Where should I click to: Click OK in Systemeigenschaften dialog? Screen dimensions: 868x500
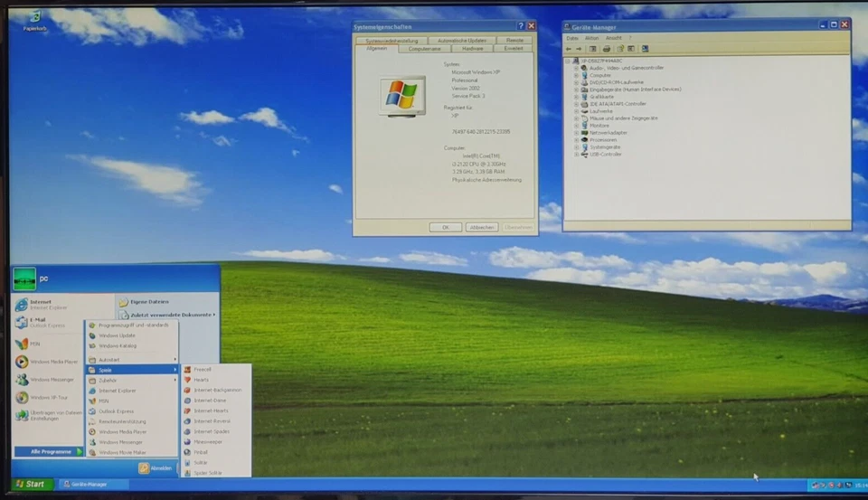pyautogui.click(x=445, y=228)
